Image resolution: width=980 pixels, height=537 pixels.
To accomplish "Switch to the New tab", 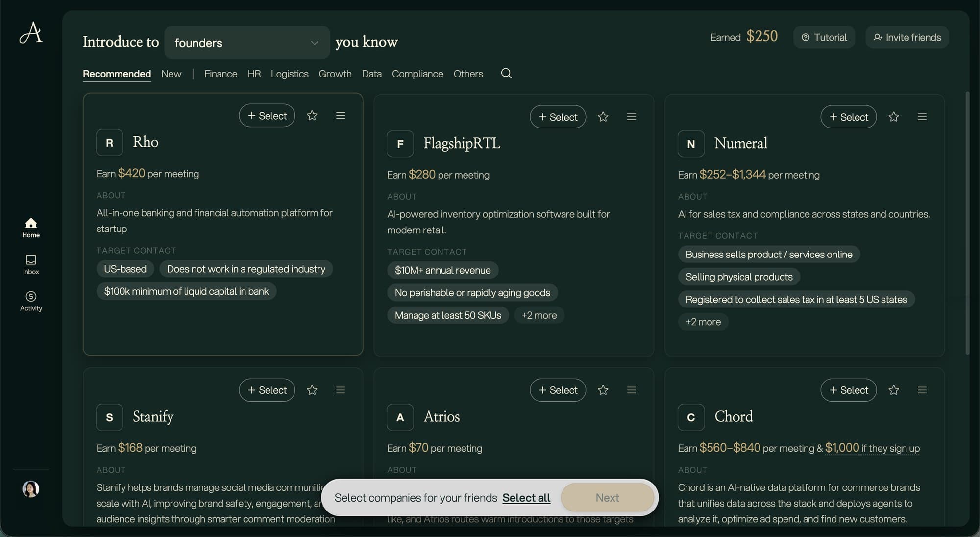I will click(171, 74).
